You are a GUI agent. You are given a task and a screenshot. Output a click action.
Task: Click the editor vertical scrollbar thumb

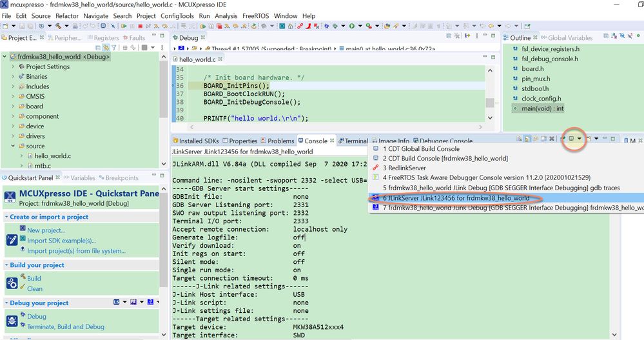(489, 102)
